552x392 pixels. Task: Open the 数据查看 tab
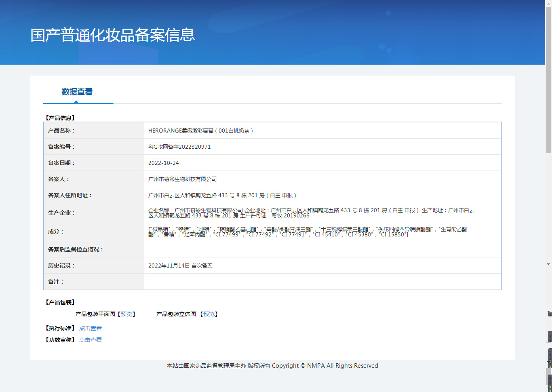pos(77,92)
